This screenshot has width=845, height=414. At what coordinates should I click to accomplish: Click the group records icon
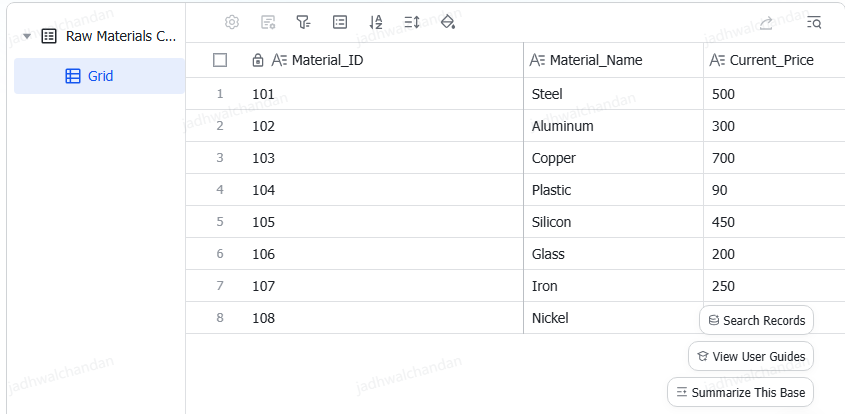pos(340,22)
